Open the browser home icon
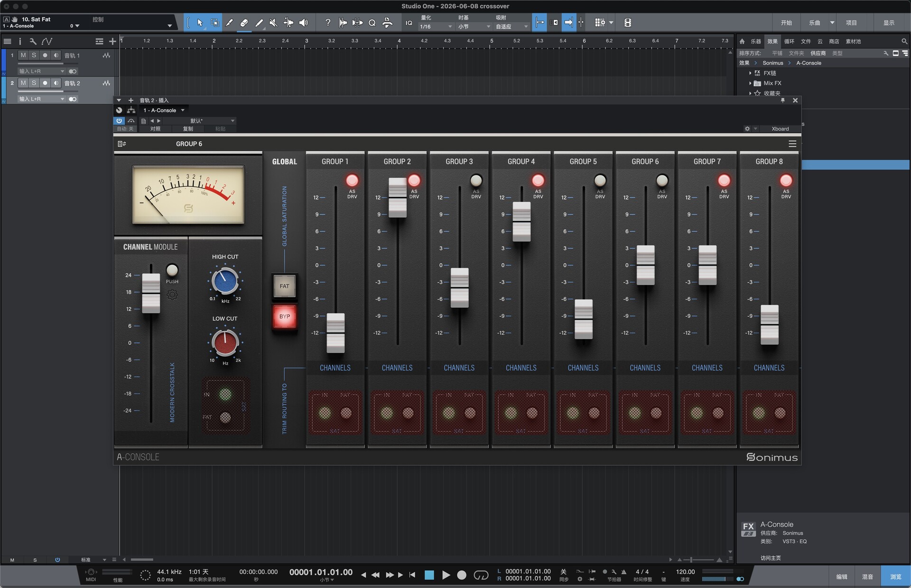This screenshot has height=588, width=911. pyautogui.click(x=742, y=41)
